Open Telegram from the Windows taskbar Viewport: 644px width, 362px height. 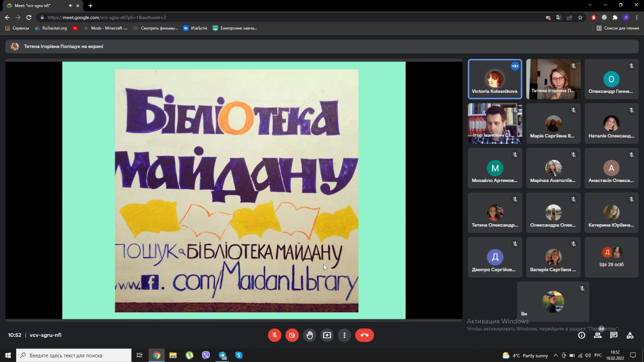point(222,355)
